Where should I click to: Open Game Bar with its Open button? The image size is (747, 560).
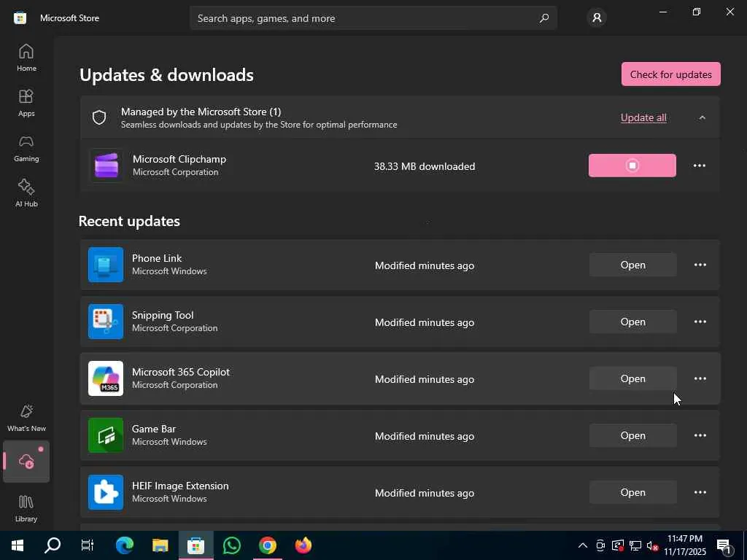point(632,435)
